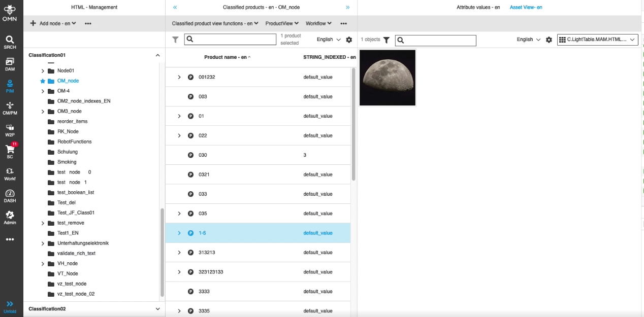Open the DAM module
The image size is (644, 317).
10,64
